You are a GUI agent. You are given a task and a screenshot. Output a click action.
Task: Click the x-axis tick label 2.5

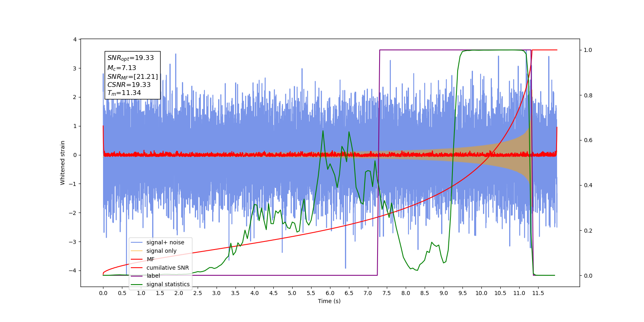pyautogui.click(x=198, y=293)
